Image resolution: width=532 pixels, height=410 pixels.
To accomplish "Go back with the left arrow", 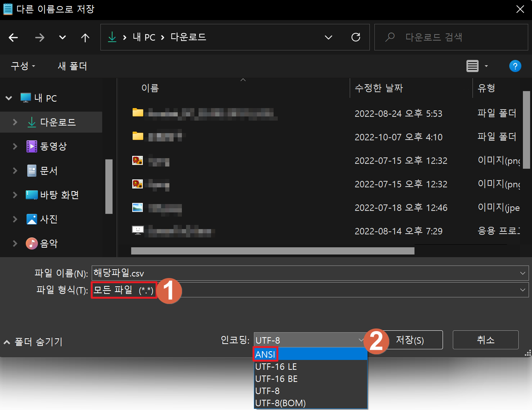I will point(14,38).
